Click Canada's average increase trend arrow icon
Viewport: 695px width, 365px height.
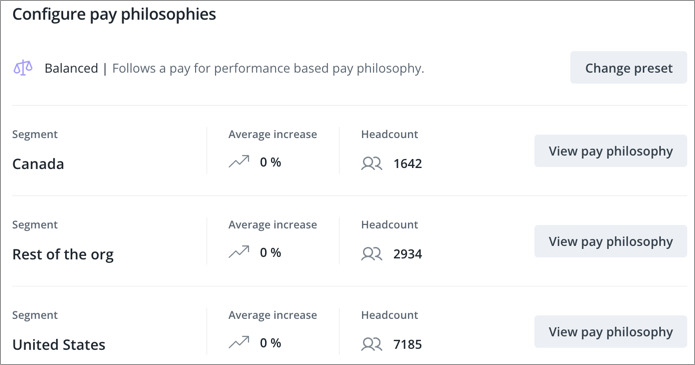pyautogui.click(x=239, y=162)
